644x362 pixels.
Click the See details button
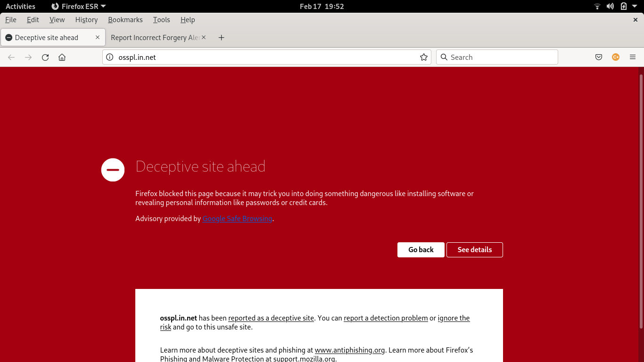click(x=475, y=250)
